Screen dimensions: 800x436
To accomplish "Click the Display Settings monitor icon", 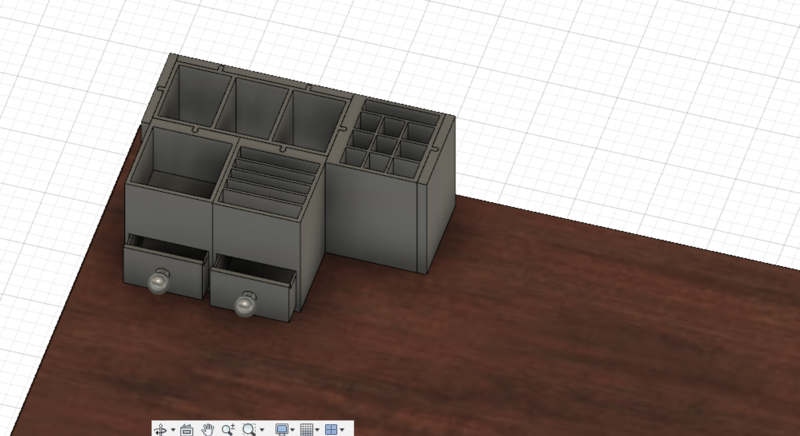I will 281,429.
